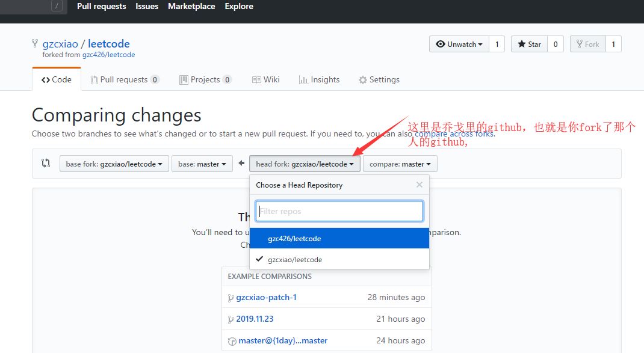Open the base: master branch dropdown
Viewport: 644px width, 353px height.
click(x=202, y=164)
